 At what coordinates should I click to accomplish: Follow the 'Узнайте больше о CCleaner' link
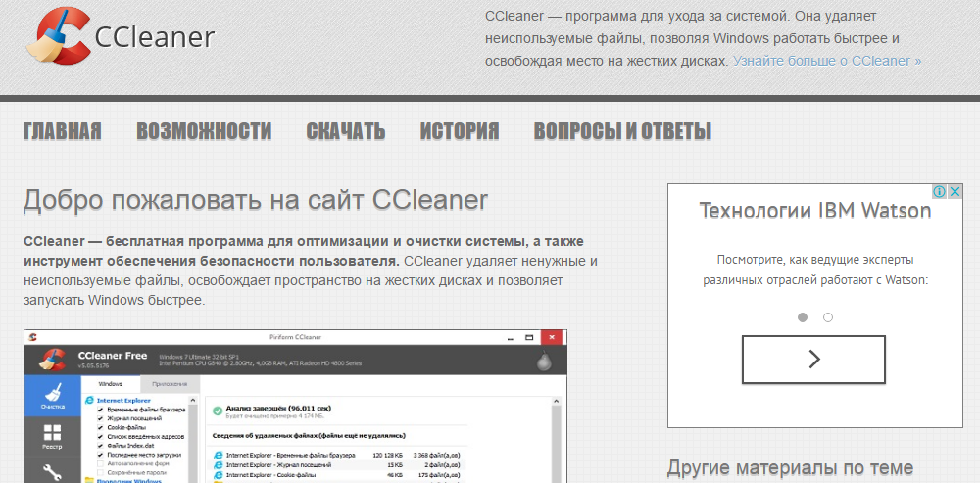point(827,62)
